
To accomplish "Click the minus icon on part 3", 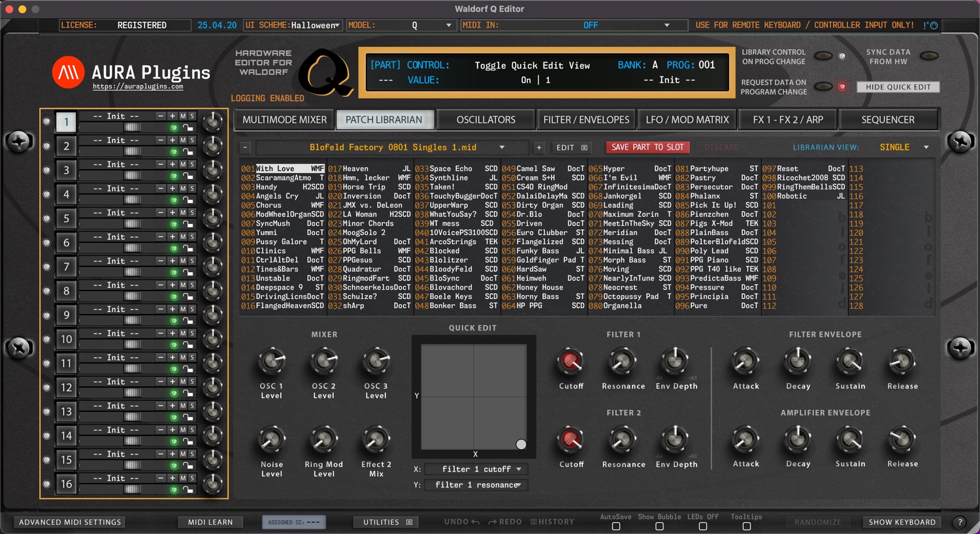I will pos(161,164).
